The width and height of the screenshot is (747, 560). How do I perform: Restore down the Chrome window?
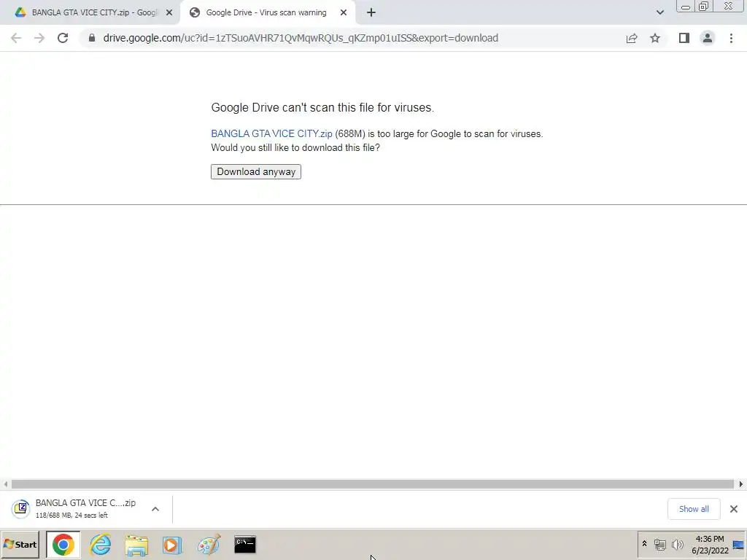click(703, 7)
